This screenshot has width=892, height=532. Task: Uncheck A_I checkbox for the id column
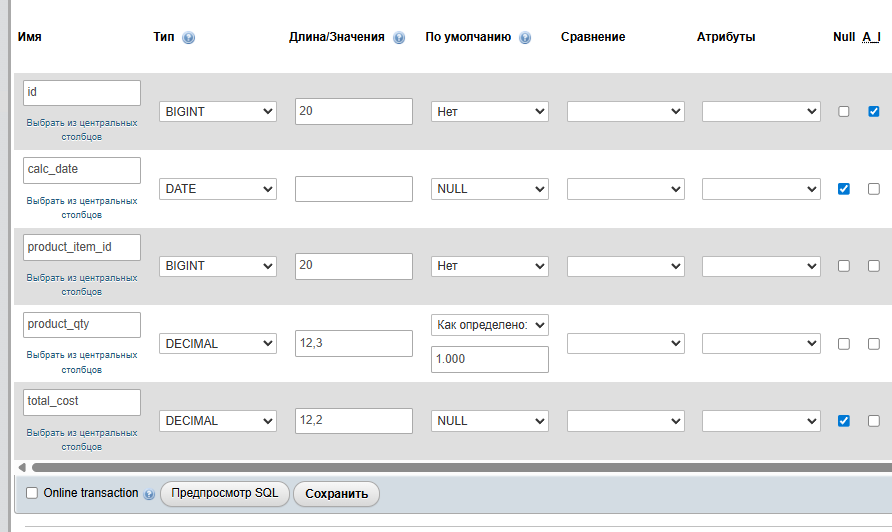[x=873, y=111]
